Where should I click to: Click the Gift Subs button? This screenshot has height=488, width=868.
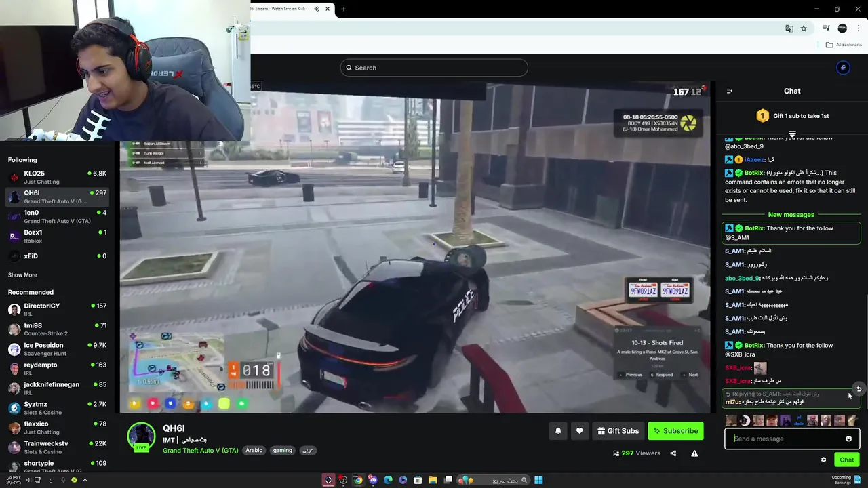(x=618, y=431)
